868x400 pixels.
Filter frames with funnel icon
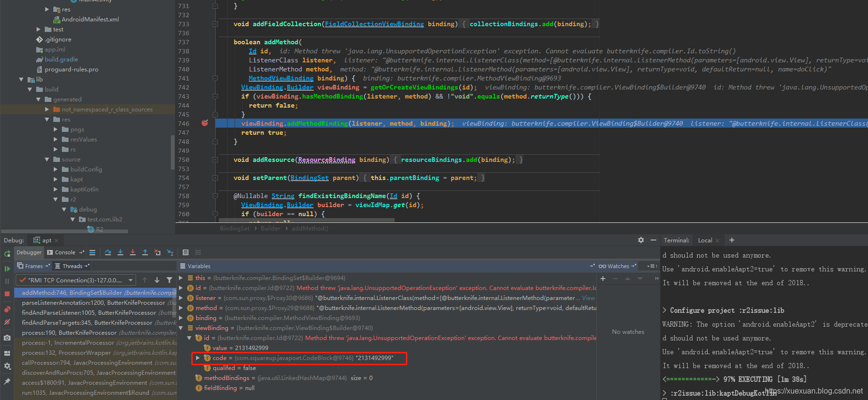point(169,280)
